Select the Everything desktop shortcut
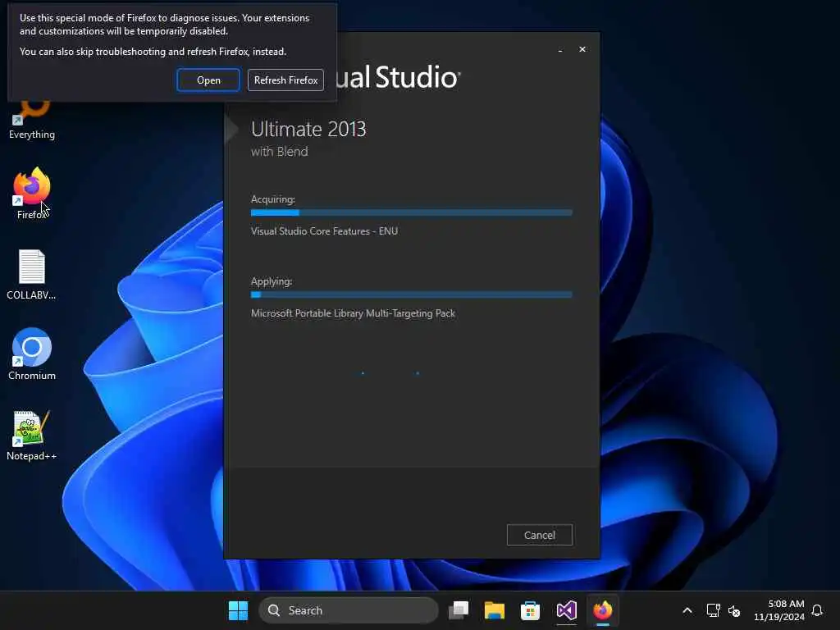Viewport: 840px width, 630px height. tap(32, 121)
